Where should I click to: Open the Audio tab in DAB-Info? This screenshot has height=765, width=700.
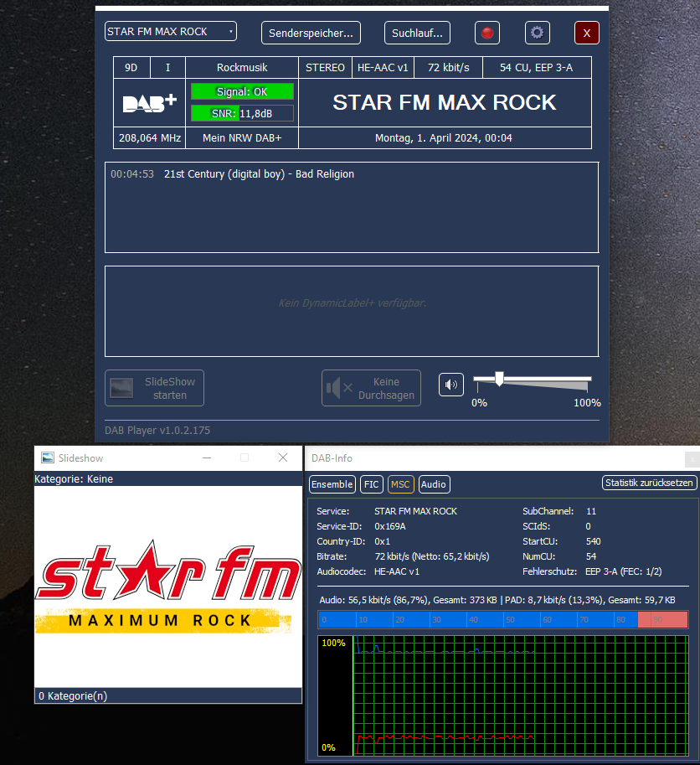coord(433,484)
